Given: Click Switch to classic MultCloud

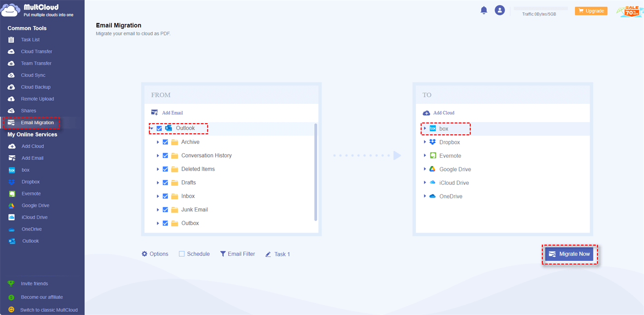Looking at the screenshot, I should 49,310.
